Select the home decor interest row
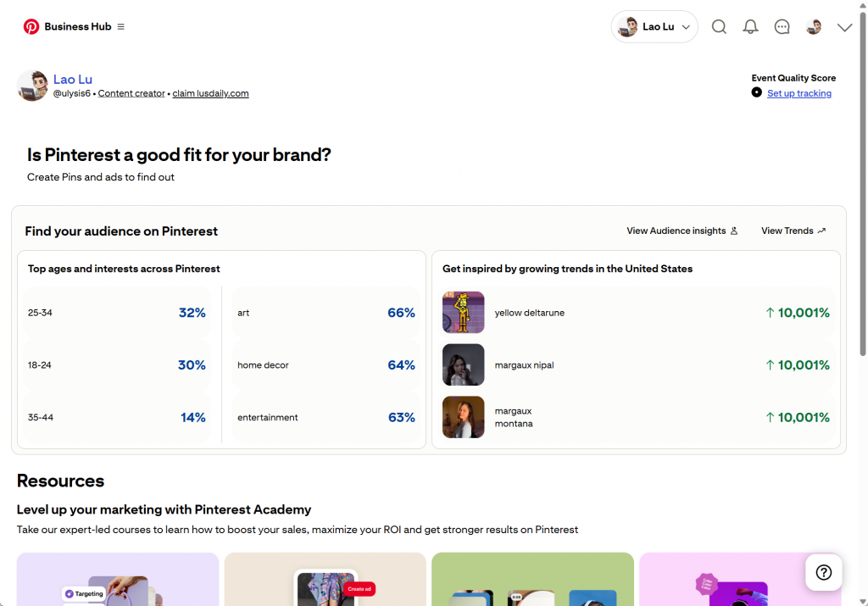The height and width of the screenshot is (606, 868). pyautogui.click(x=326, y=365)
